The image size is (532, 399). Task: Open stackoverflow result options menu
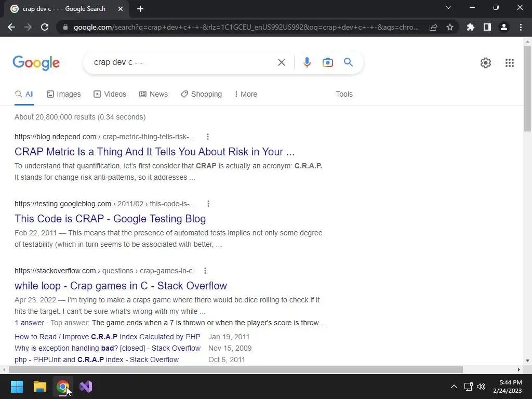pos(205,271)
